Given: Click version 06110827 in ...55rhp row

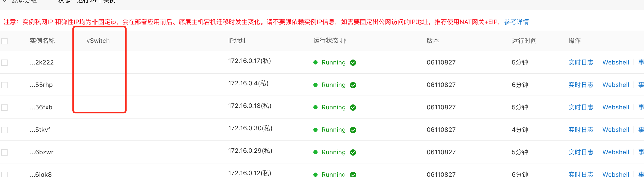Looking at the screenshot, I should (441, 85).
